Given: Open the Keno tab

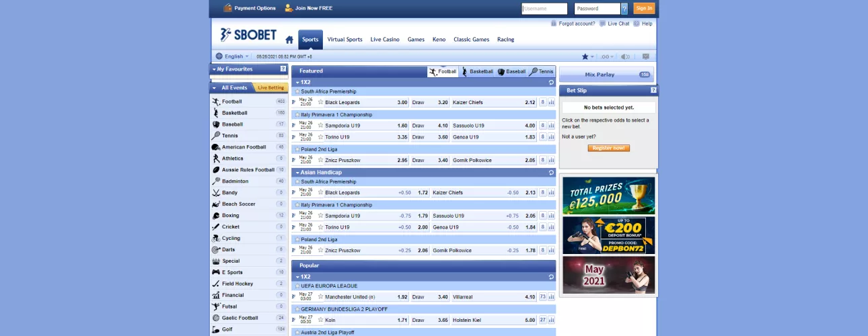Looking at the screenshot, I should click(x=439, y=40).
